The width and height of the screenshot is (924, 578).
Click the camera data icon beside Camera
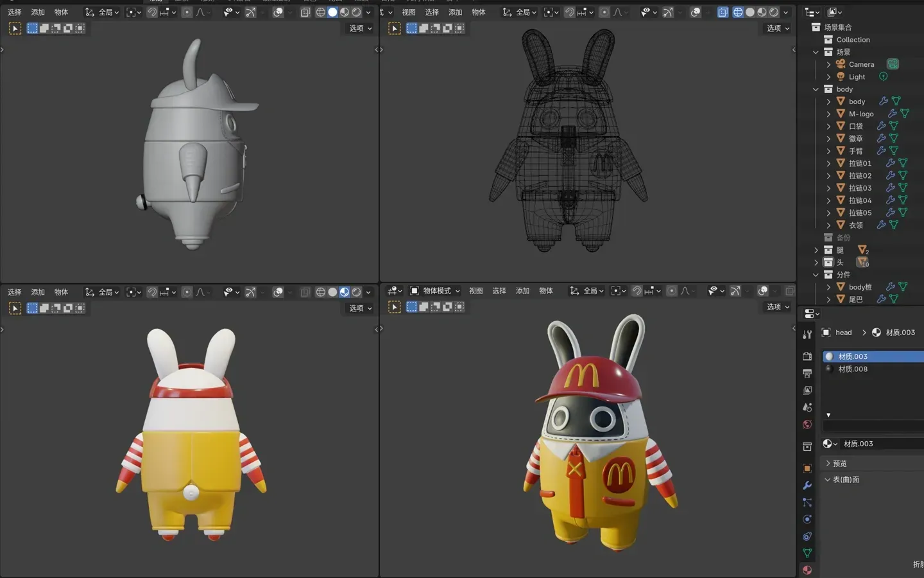pyautogui.click(x=893, y=64)
